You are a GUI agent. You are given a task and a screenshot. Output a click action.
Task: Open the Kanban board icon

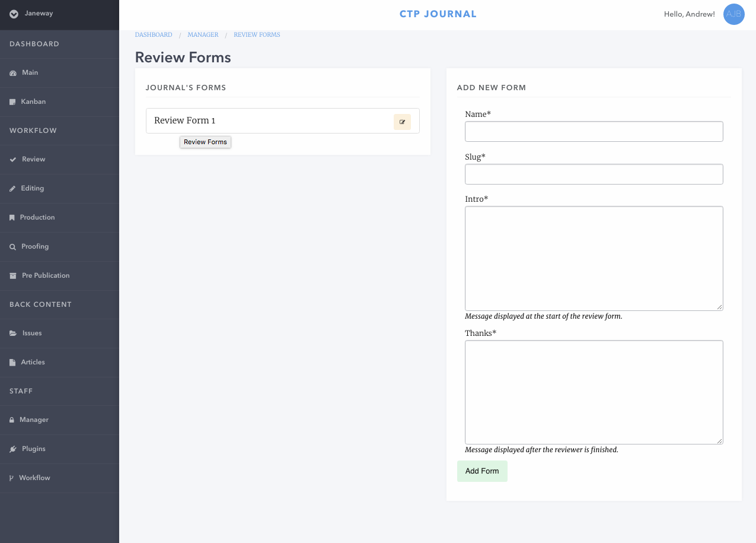(12, 101)
